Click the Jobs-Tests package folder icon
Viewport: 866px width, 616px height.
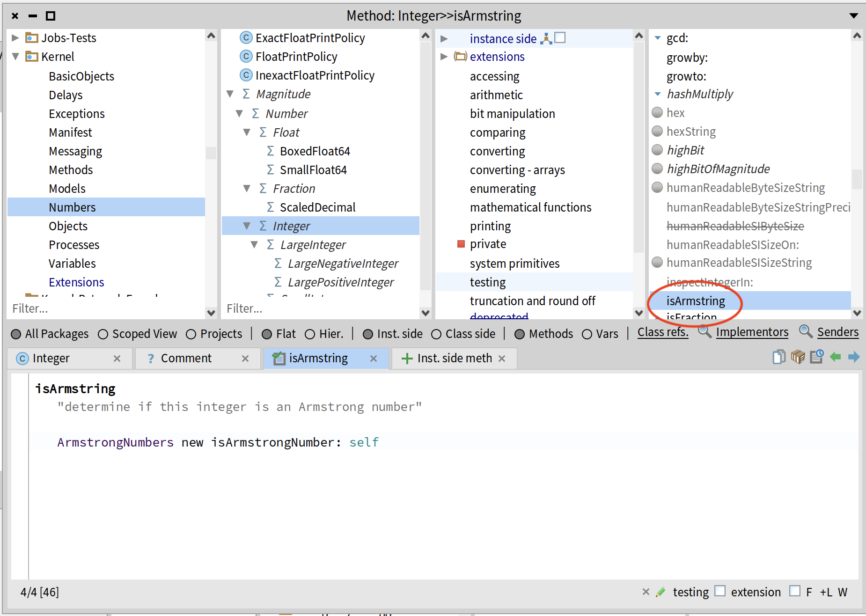(x=31, y=37)
